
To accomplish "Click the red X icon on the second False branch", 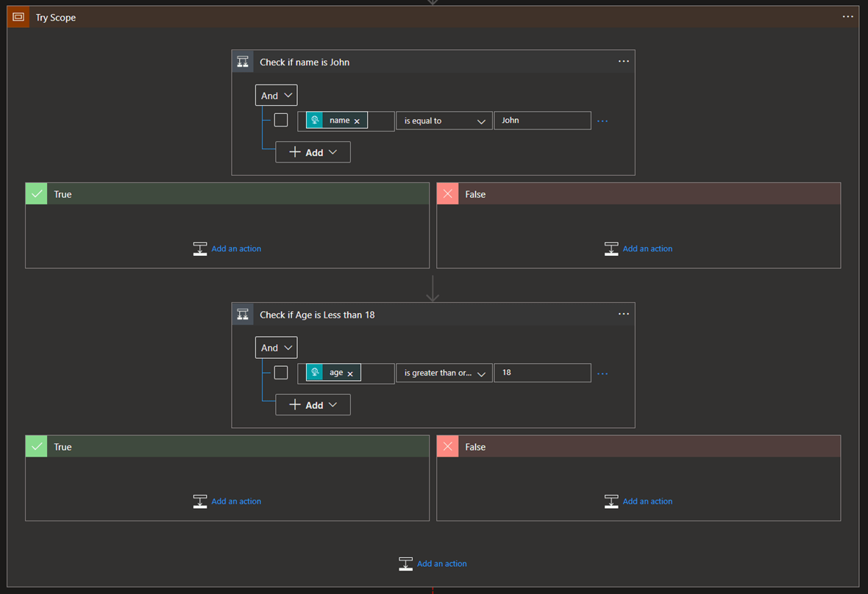I will (447, 446).
